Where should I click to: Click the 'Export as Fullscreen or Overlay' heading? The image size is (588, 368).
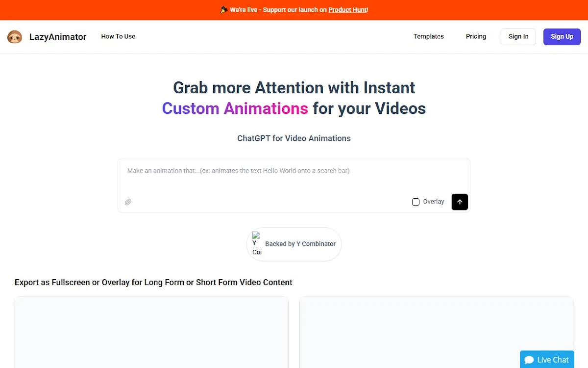pyautogui.click(x=153, y=282)
